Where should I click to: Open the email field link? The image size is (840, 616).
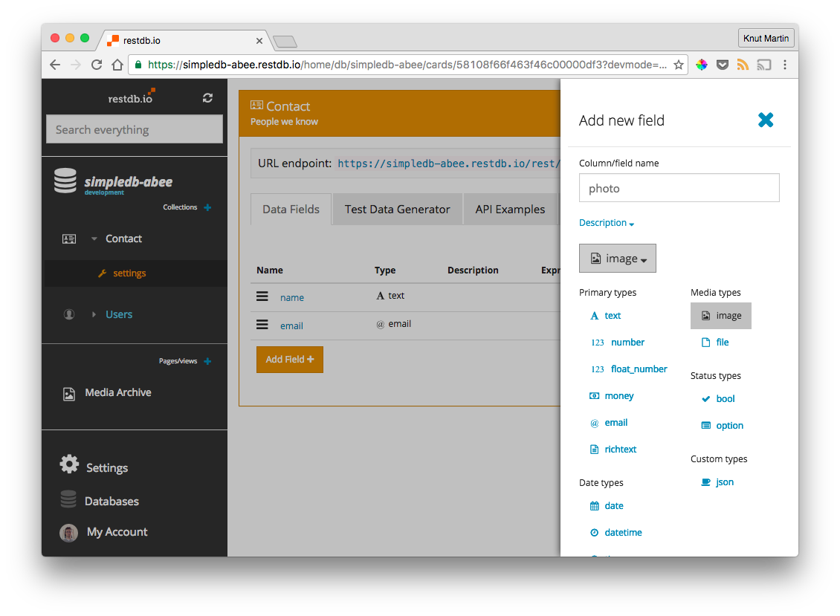[291, 325]
